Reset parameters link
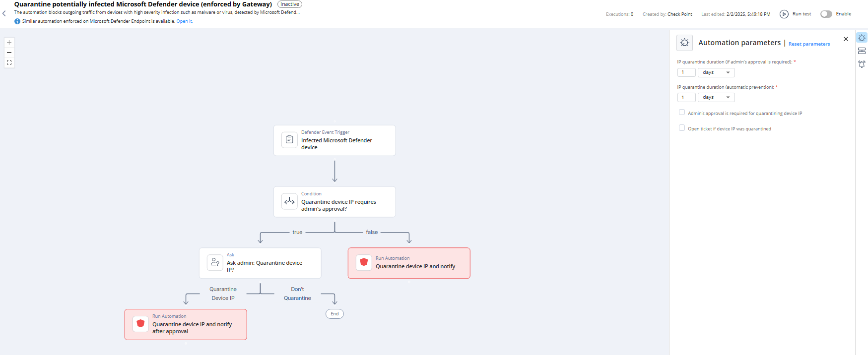 809,44
